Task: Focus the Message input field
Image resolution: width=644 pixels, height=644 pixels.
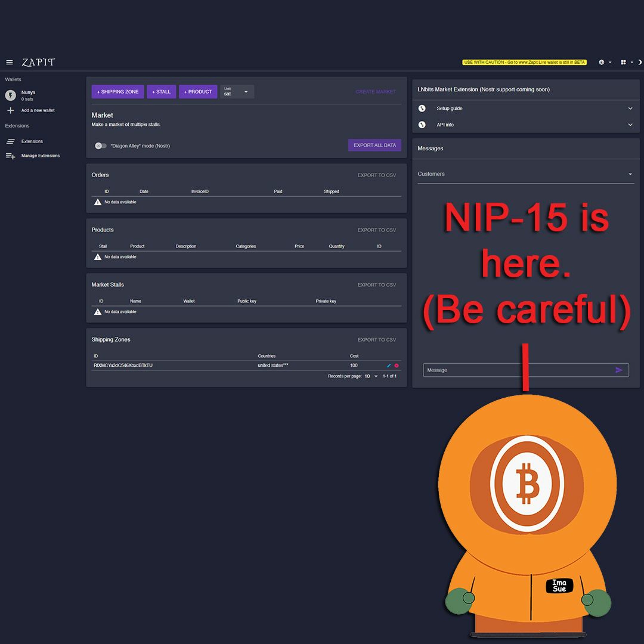Action: pyautogui.click(x=518, y=370)
